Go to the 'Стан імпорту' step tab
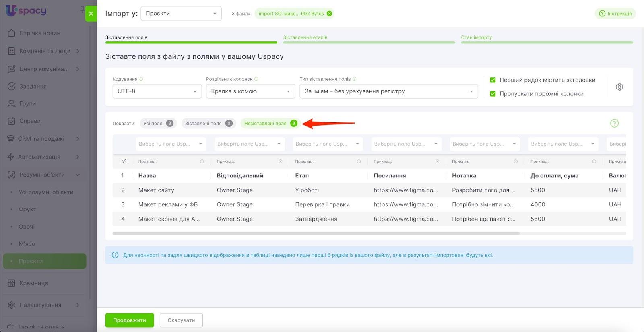The height and width of the screenshot is (332, 644). tap(476, 37)
